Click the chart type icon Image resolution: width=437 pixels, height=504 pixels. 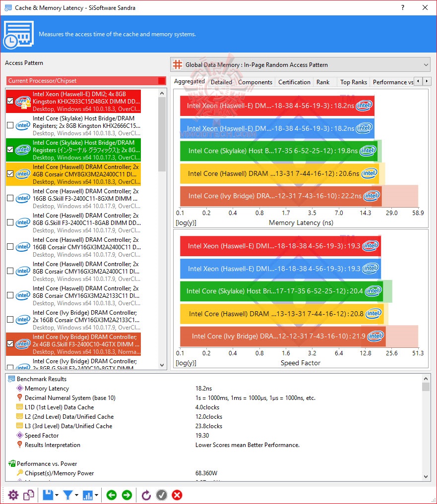[87, 495]
